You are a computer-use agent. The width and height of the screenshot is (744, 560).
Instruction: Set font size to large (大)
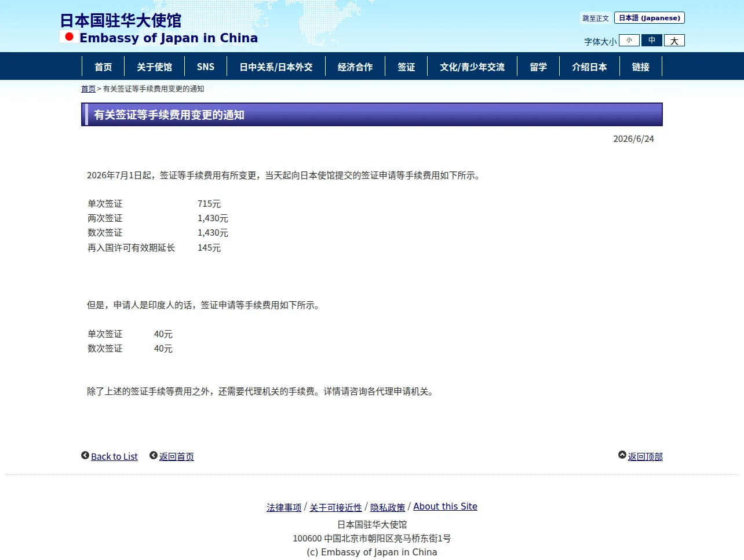point(674,41)
